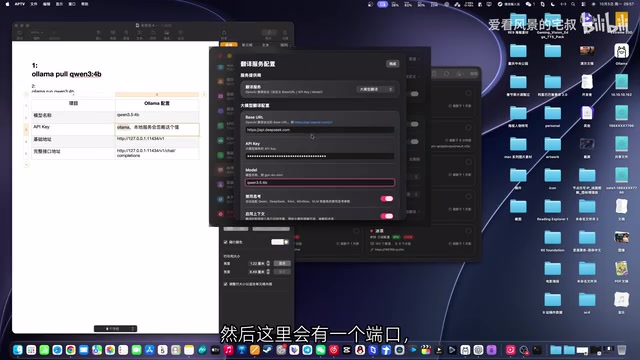640x360 pixels.
Task: Click the highlighted column B header bar
Action: pos(157,94)
